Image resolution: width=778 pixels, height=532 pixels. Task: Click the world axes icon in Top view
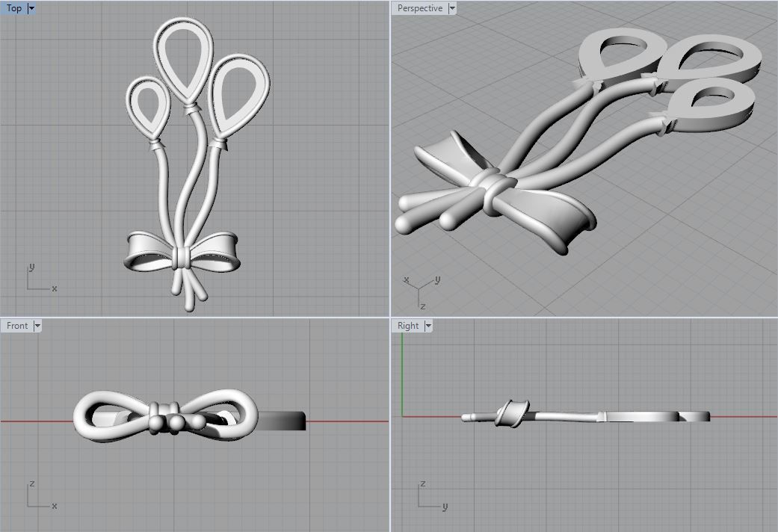click(x=41, y=278)
